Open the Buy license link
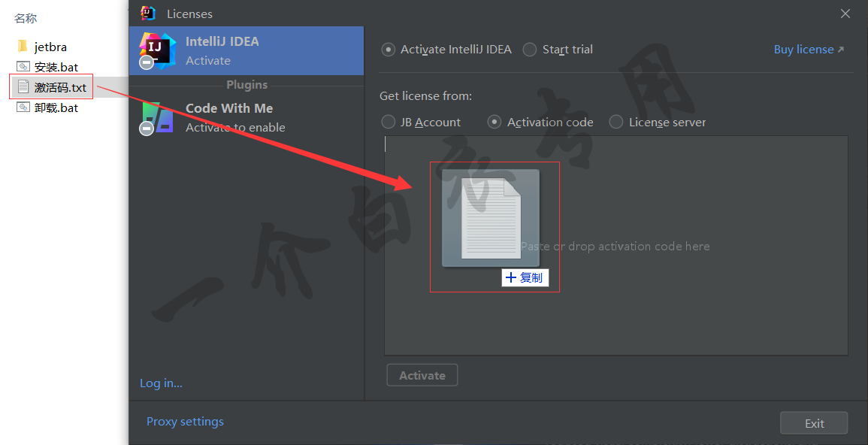The width and height of the screenshot is (868, 445). pyautogui.click(x=809, y=50)
